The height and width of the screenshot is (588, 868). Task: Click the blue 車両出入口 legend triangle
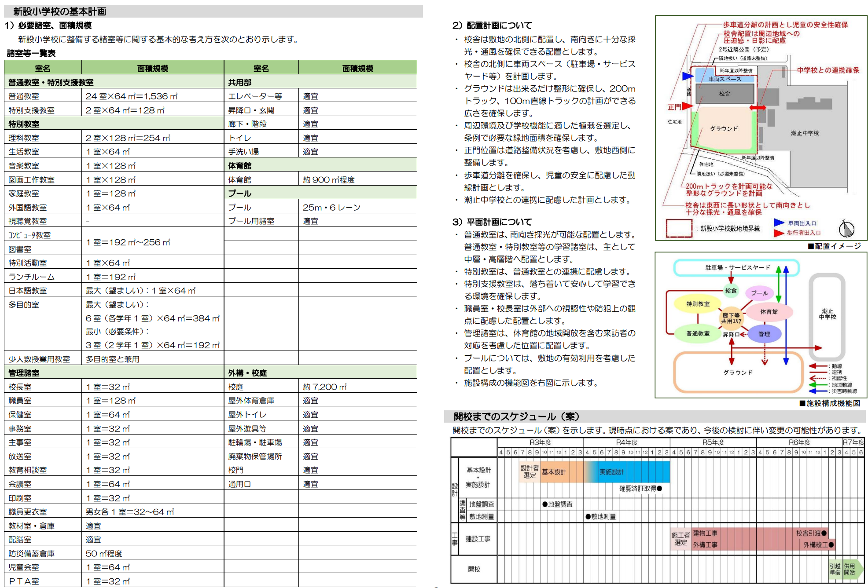(x=779, y=223)
